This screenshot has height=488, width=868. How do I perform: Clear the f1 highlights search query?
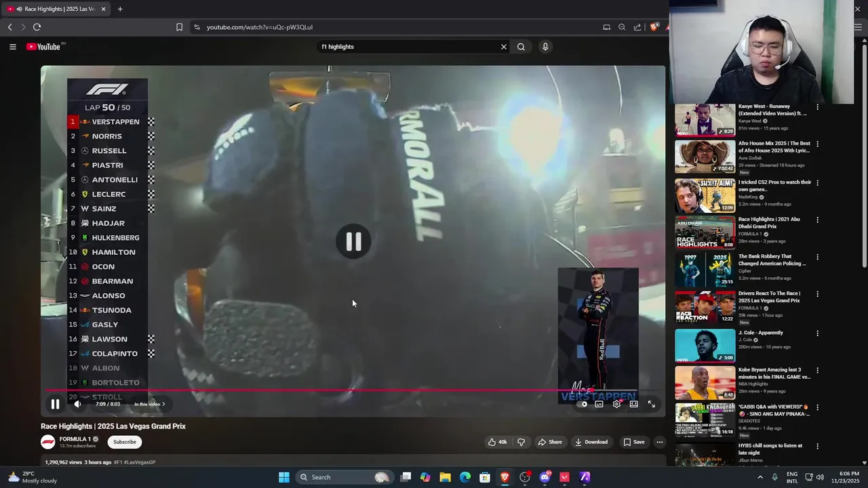click(503, 47)
